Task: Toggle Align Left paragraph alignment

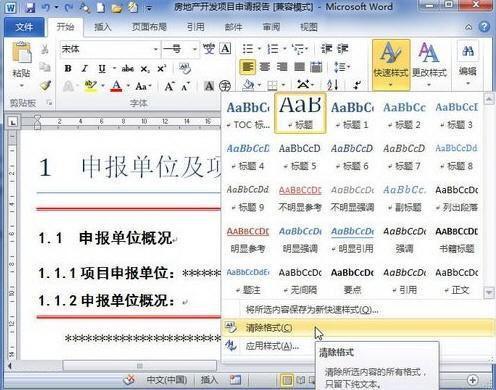Action: [248, 67]
